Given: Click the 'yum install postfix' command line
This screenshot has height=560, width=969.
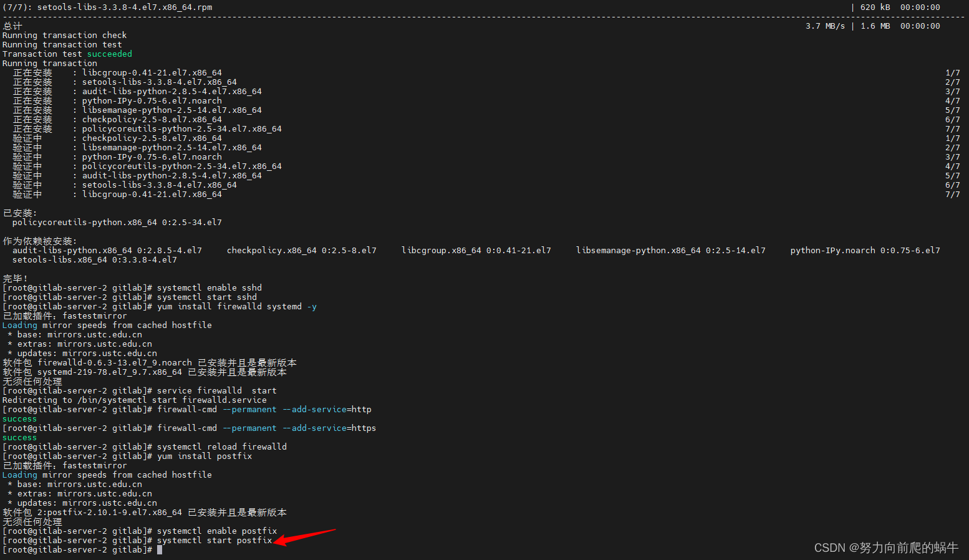Looking at the screenshot, I should (x=205, y=456).
